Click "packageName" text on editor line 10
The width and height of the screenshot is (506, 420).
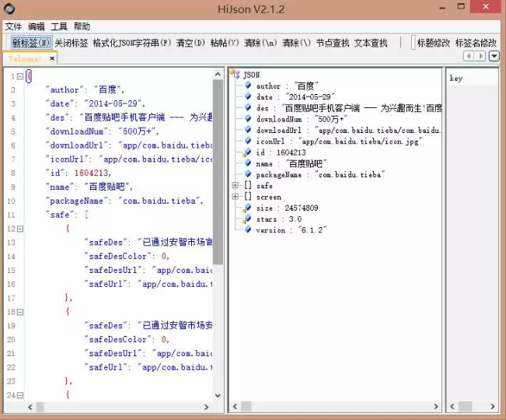point(76,201)
